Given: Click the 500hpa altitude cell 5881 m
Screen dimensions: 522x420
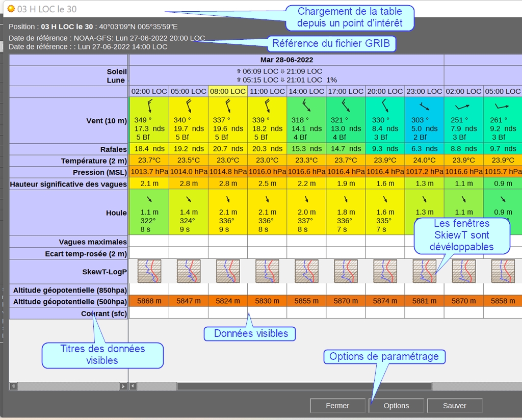Looking at the screenshot, I should (x=425, y=301).
